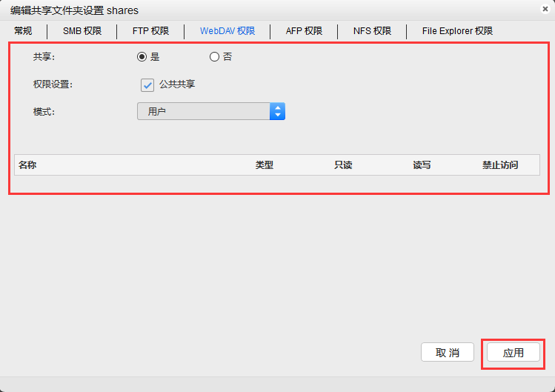555x392 pixels.
Task: Click the 模式: label
Action: pyautogui.click(x=44, y=112)
